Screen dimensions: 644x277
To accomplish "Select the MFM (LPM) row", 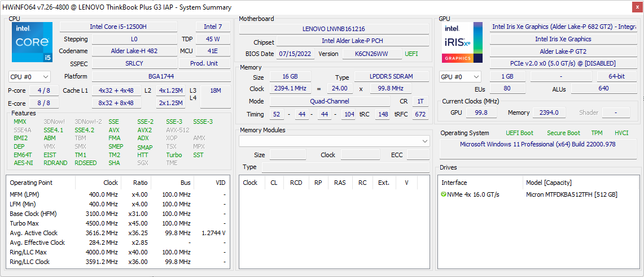I will pyautogui.click(x=119, y=194).
